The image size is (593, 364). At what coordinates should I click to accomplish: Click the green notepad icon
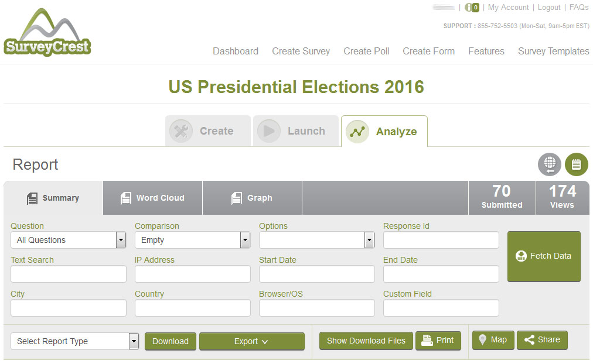pos(576,164)
